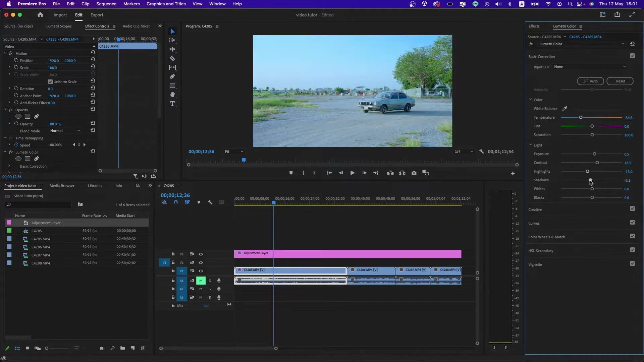This screenshot has height=362, width=644.
Task: Collapse the Motion effect
Action: point(5,53)
